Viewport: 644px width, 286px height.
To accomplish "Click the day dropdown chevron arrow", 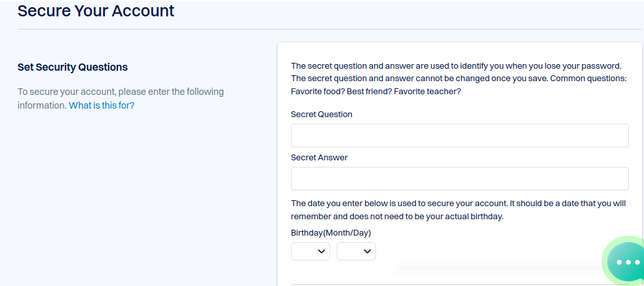I will [368, 251].
